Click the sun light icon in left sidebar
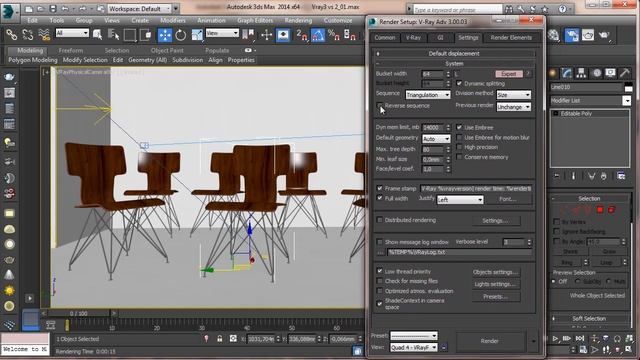 9,290
